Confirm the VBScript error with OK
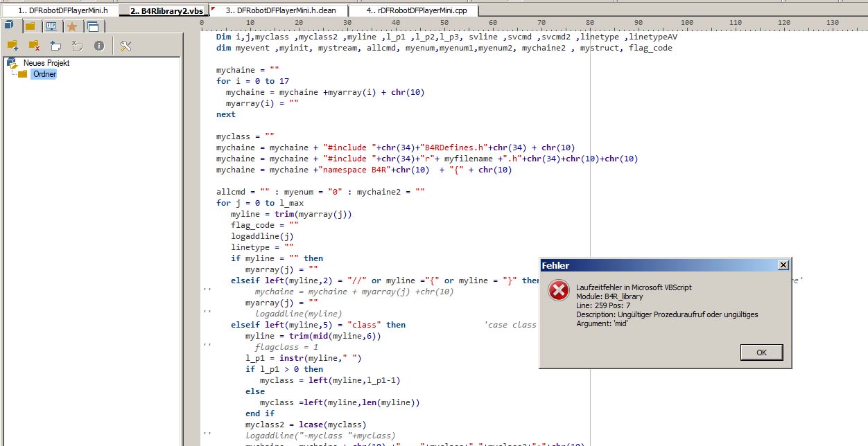Image resolution: width=868 pixels, height=446 pixels. pos(761,352)
